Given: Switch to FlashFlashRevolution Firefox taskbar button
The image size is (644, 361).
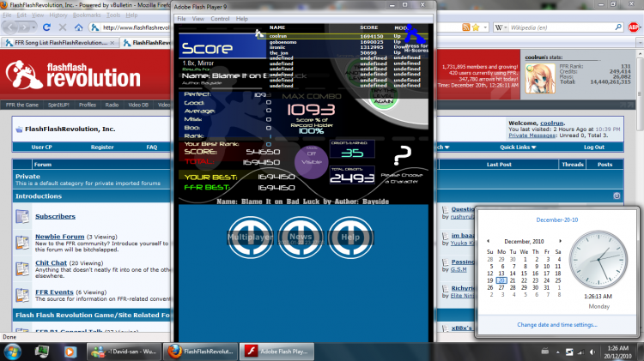Looking at the screenshot, I should [201, 352].
